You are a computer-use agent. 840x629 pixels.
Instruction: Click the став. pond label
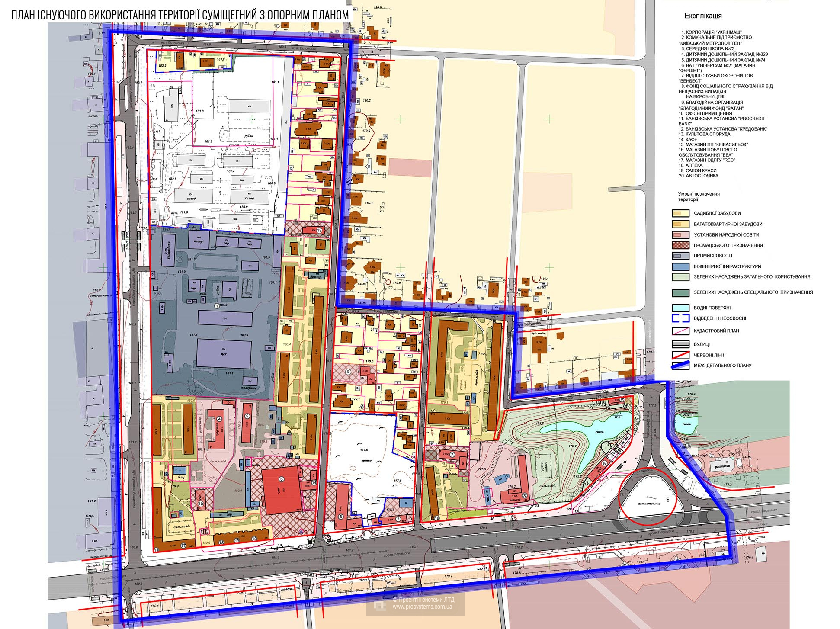600,432
